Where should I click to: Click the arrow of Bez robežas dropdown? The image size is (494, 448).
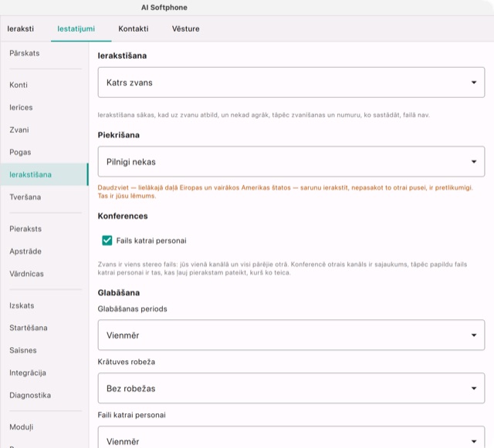point(473,389)
